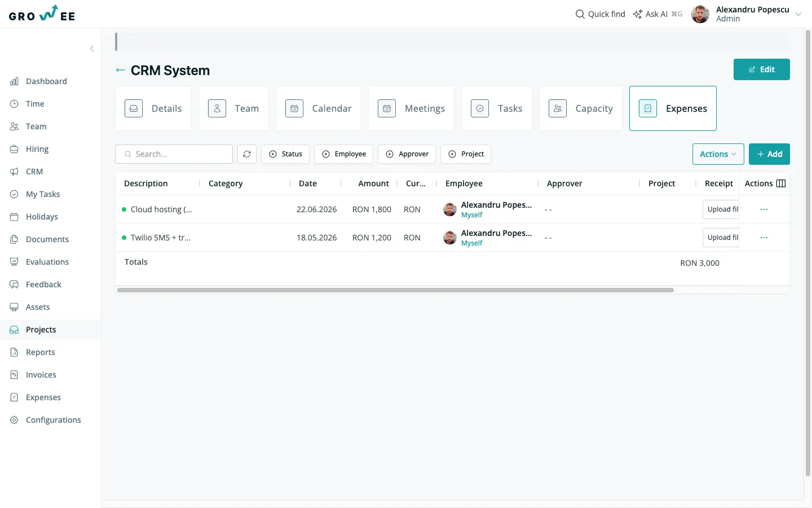Open Invoices in the sidebar
812x508 pixels.
(x=41, y=375)
